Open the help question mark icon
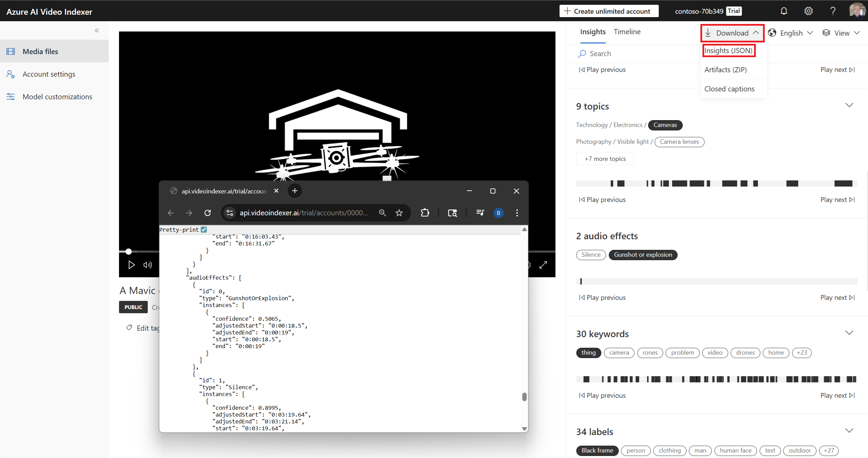This screenshot has height=458, width=868. 833,11
